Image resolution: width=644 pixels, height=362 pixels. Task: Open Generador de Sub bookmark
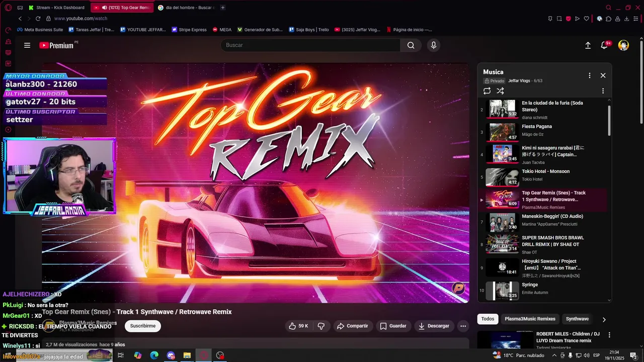(260, 30)
